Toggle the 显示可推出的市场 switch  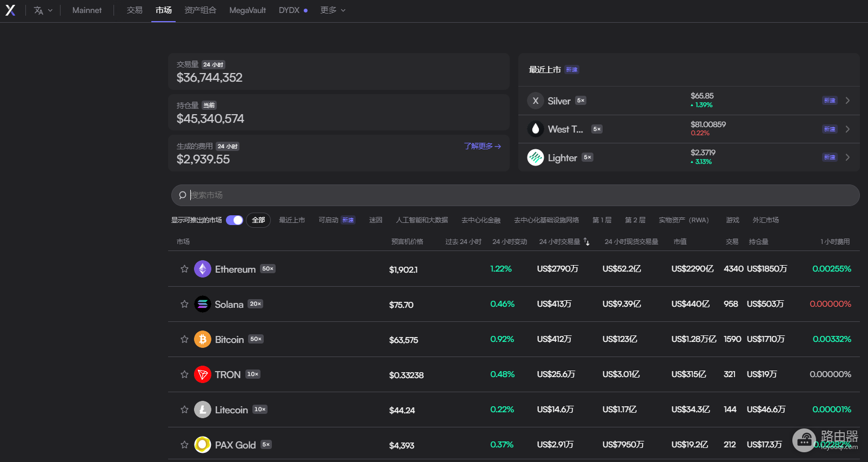(x=235, y=220)
